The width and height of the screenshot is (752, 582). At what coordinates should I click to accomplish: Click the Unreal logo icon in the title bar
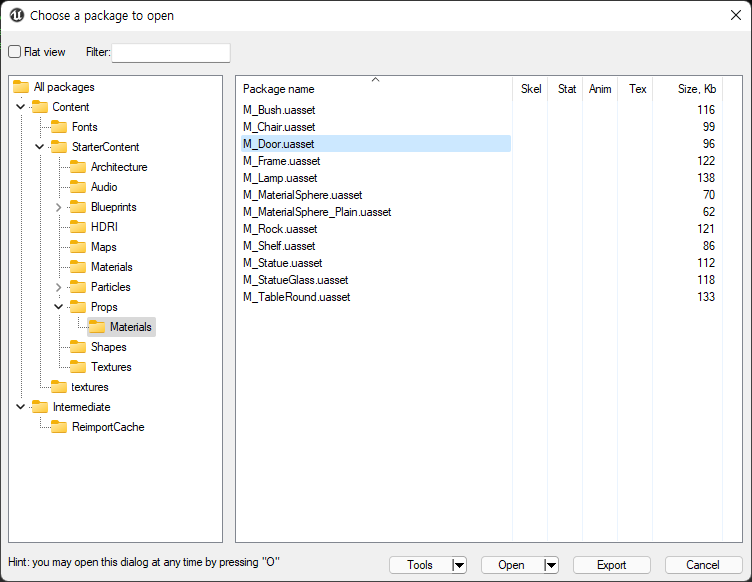(17, 15)
